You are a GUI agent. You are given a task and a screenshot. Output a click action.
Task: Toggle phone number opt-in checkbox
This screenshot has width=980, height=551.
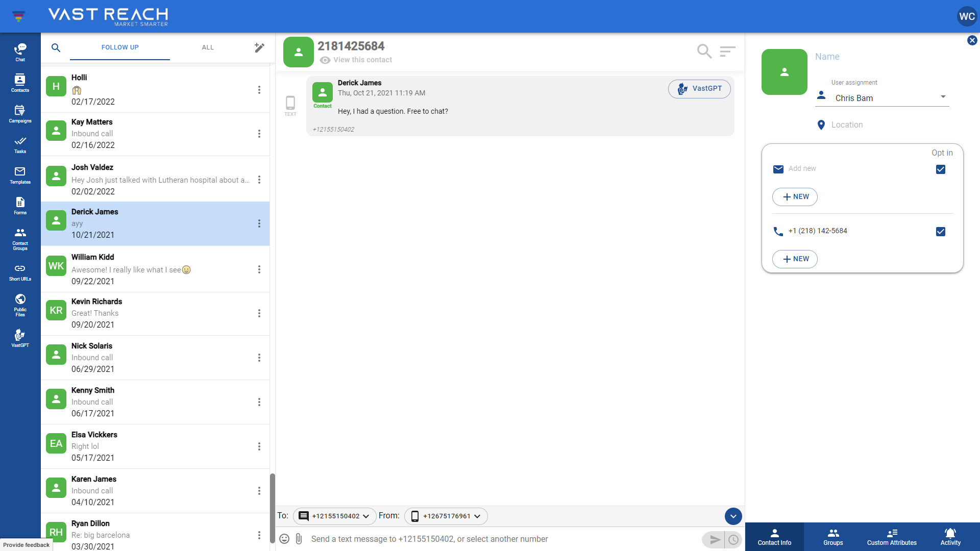click(940, 232)
